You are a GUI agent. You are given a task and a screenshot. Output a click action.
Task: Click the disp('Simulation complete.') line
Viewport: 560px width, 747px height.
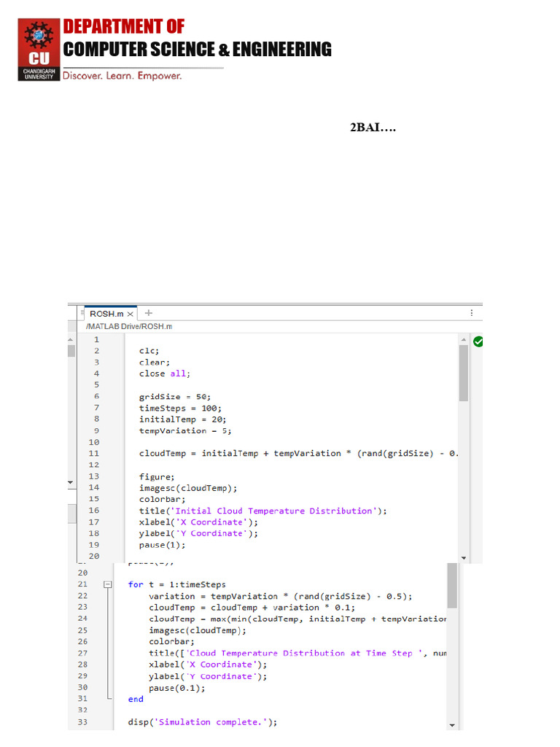[203, 722]
